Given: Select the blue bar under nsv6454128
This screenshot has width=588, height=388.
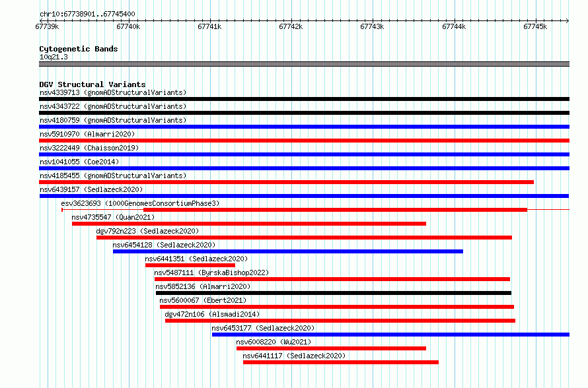Looking at the screenshot, I should click(288, 251).
